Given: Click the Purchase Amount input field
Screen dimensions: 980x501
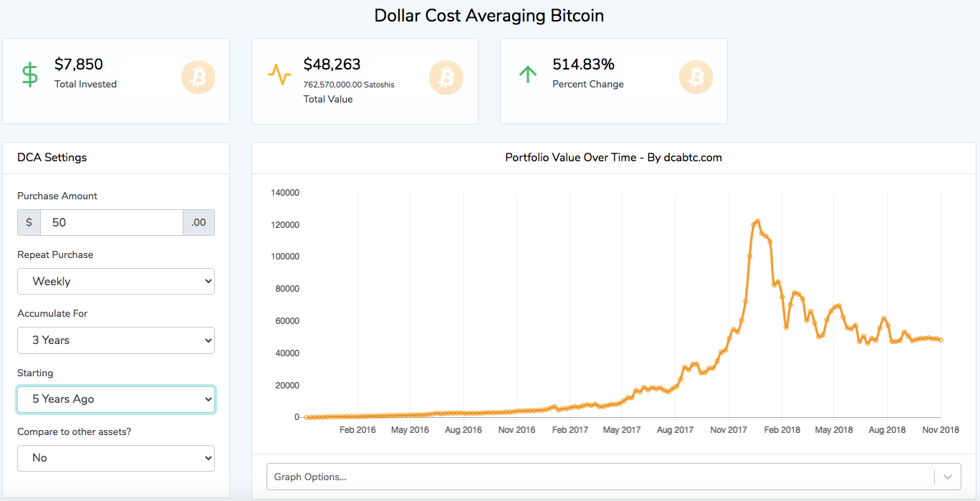Looking at the screenshot, I should (x=111, y=223).
